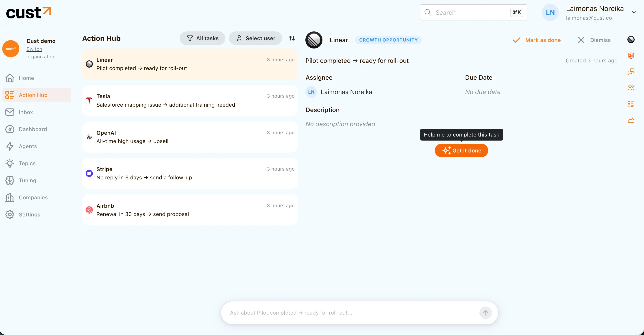
Task: Open the Topics section
Action: click(37, 163)
